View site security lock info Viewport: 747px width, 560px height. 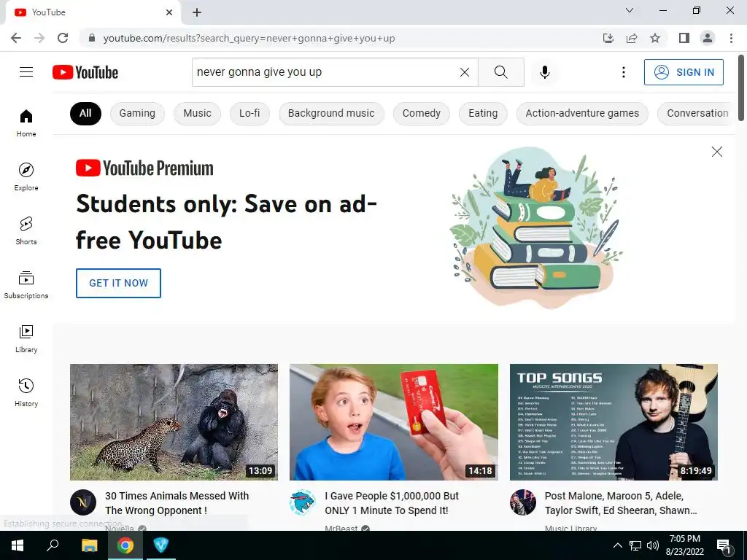(92, 38)
